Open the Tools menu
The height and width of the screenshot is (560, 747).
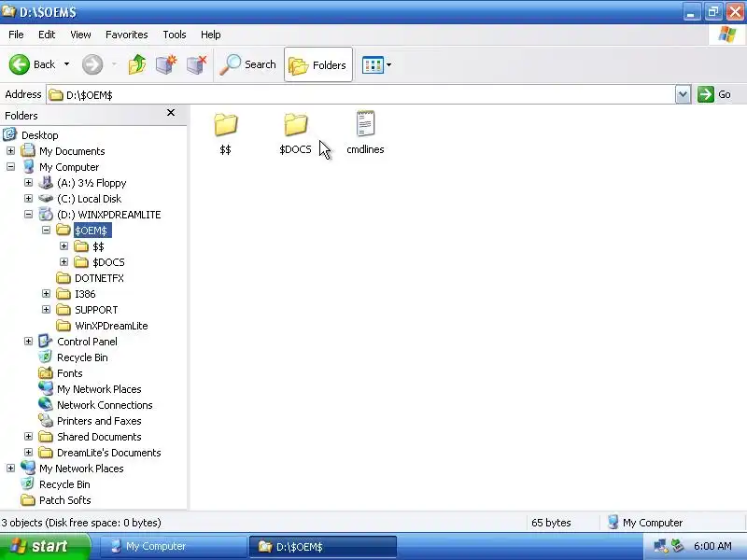175,35
